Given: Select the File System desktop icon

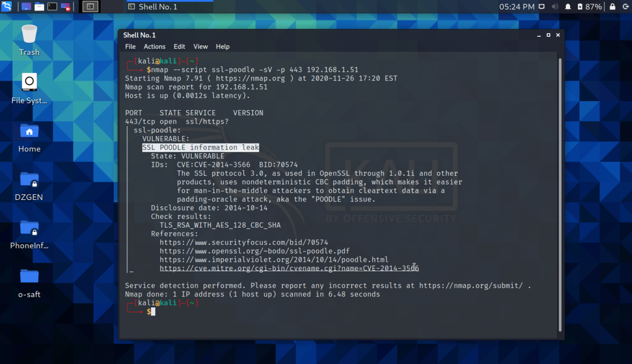Looking at the screenshot, I should pos(29,89).
